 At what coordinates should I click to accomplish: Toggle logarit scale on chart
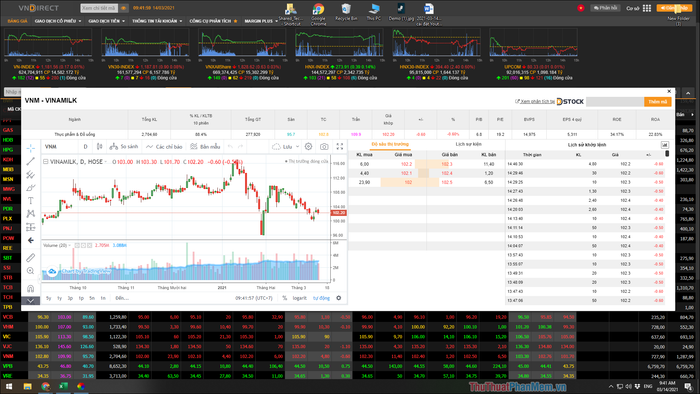(x=300, y=298)
